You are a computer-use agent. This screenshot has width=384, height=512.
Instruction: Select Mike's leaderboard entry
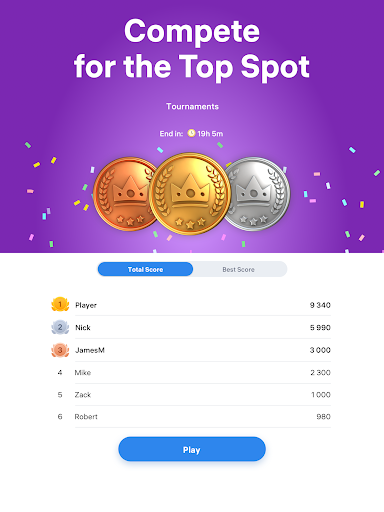(x=191, y=372)
